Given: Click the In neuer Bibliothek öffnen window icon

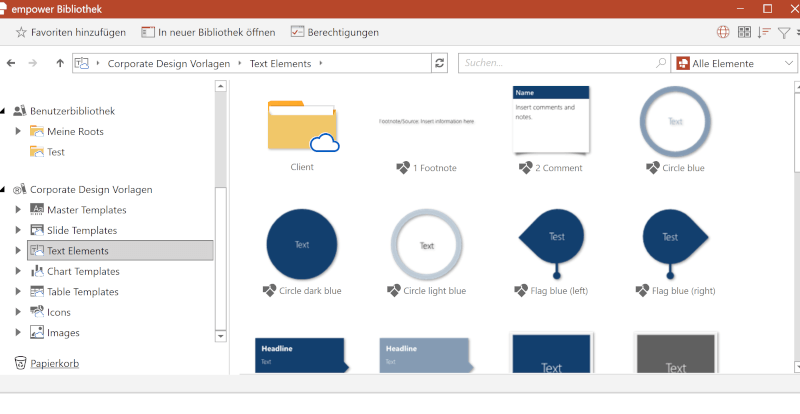Looking at the screenshot, I should [148, 32].
